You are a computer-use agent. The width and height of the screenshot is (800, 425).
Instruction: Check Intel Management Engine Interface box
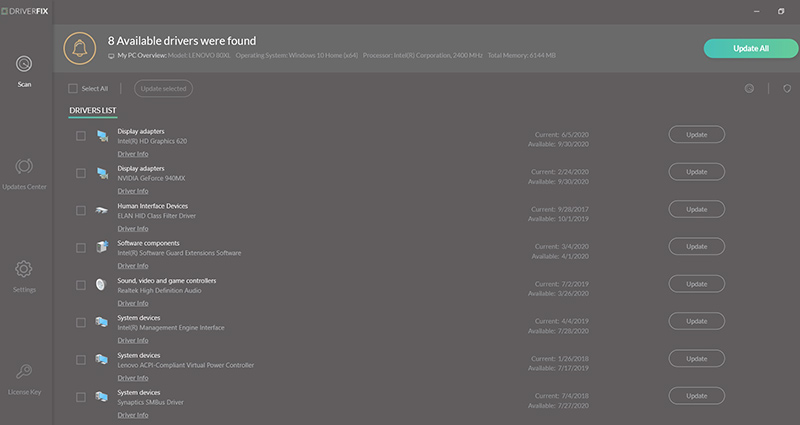pos(81,322)
